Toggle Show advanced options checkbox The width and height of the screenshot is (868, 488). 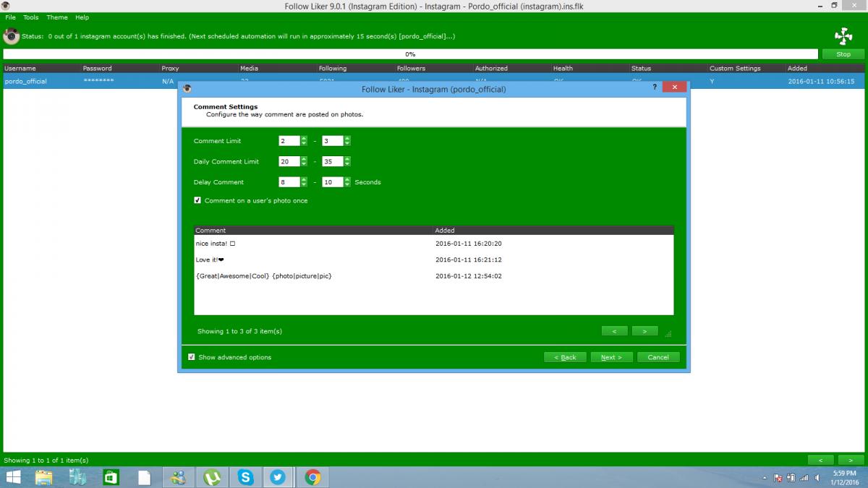[192, 357]
